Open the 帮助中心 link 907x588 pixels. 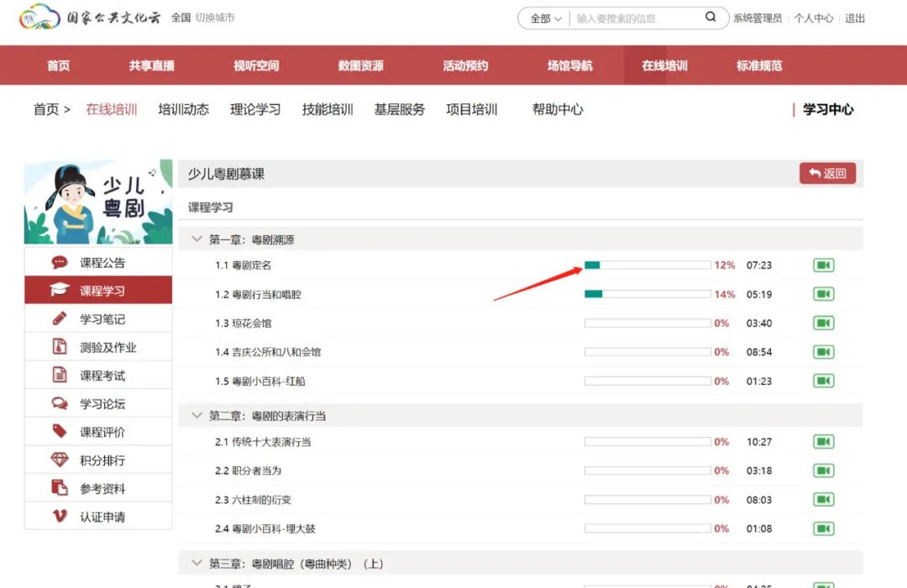click(558, 109)
